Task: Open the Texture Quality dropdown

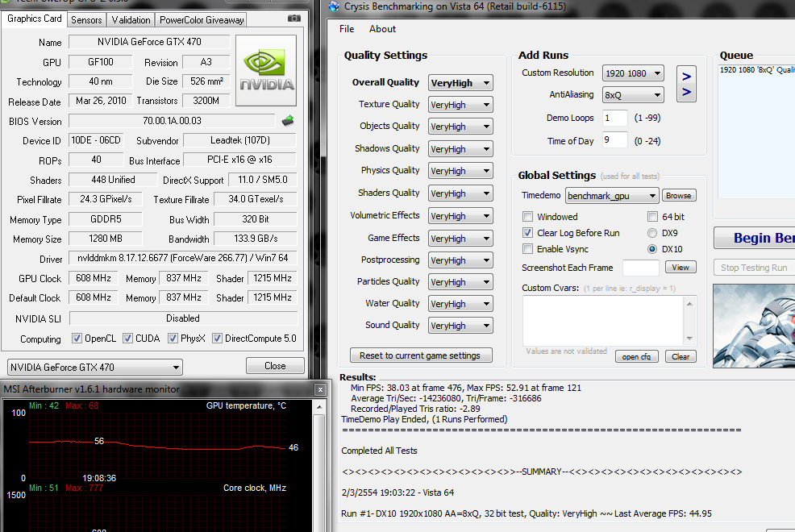Action: (x=460, y=105)
